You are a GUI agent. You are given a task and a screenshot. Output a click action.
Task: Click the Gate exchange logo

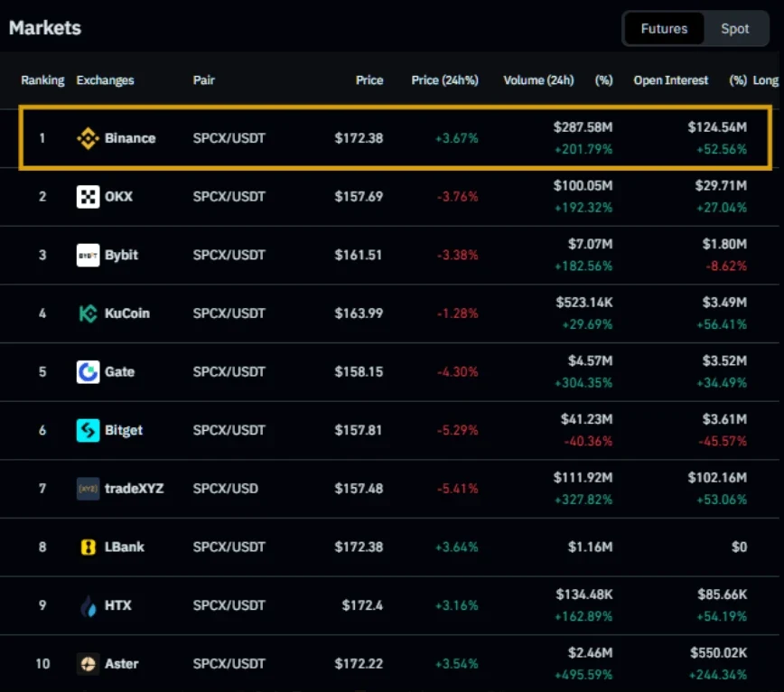point(88,372)
